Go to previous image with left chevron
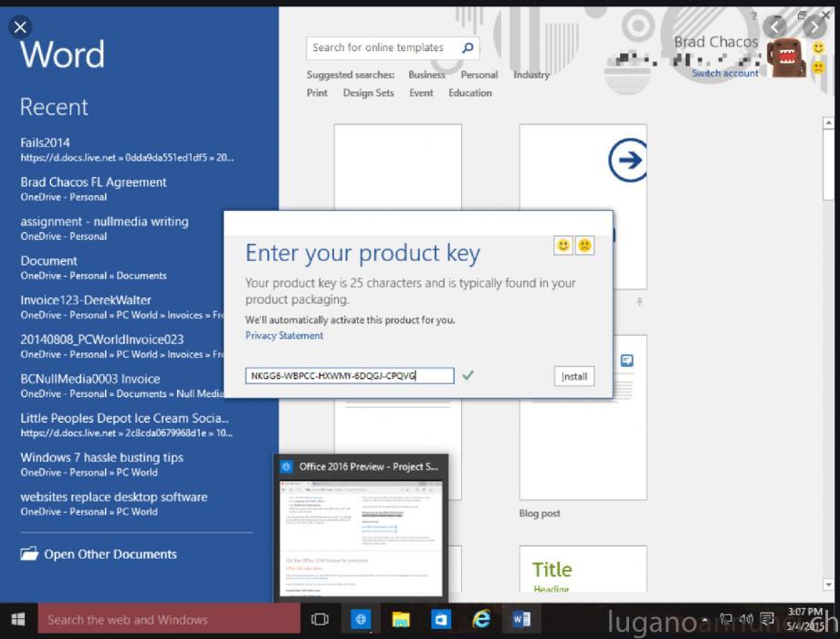 (774, 26)
